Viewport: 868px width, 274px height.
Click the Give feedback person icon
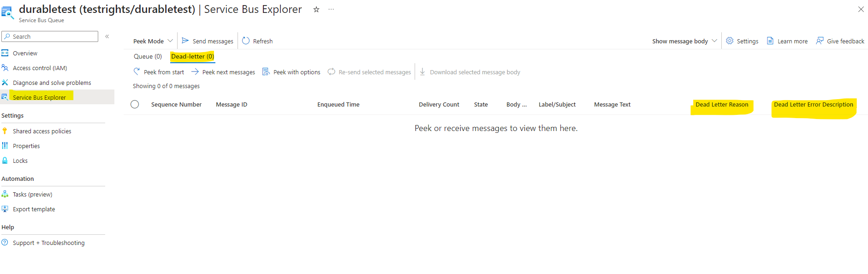pos(820,41)
